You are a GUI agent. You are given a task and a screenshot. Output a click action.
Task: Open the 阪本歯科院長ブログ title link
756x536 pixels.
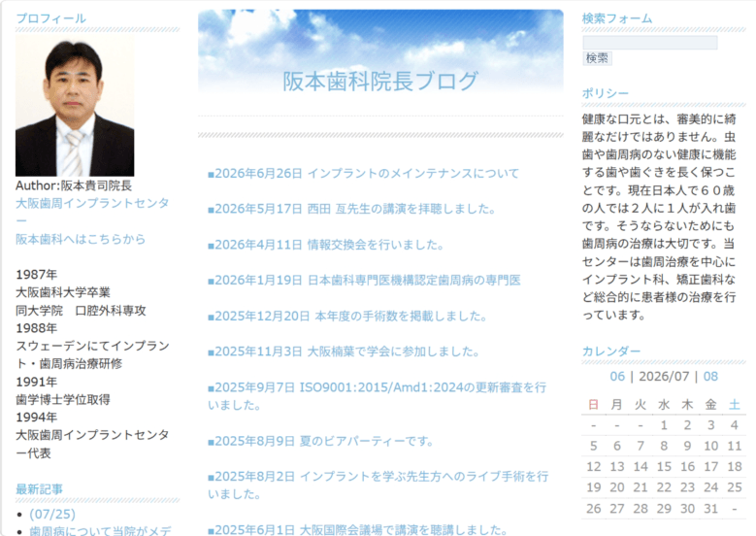tap(380, 81)
